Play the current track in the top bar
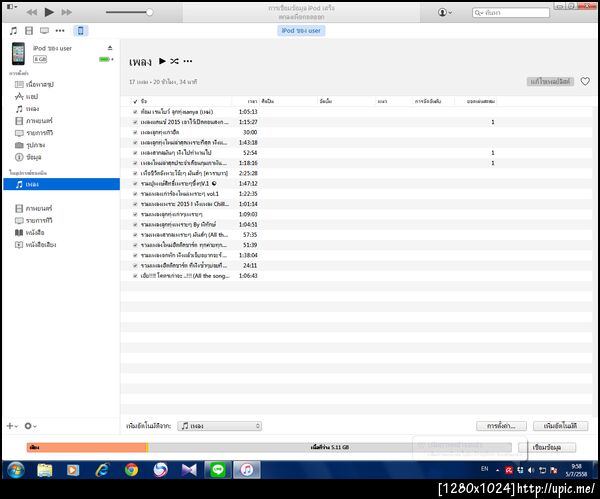This screenshot has width=600, height=499. pyautogui.click(x=49, y=12)
